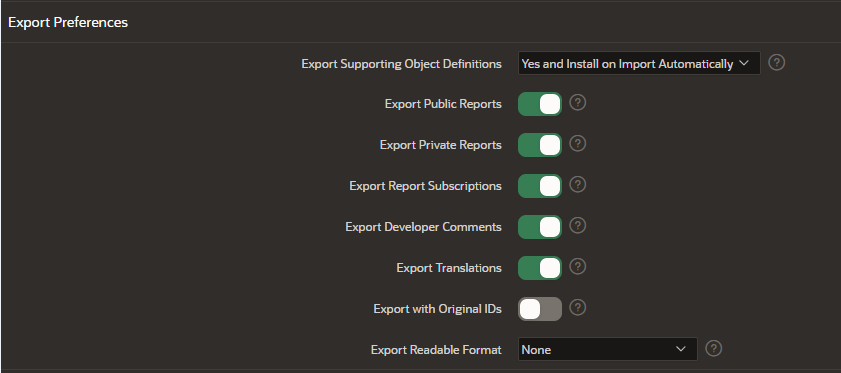Open help for Export Readable Format
The height and width of the screenshot is (373, 841).
[x=713, y=349]
